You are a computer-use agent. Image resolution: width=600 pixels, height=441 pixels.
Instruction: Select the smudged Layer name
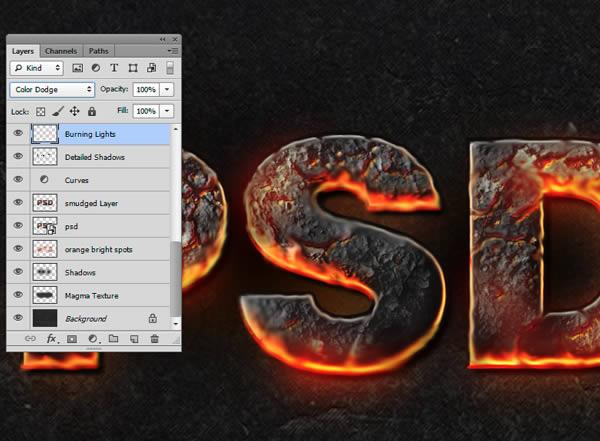pyautogui.click(x=91, y=204)
